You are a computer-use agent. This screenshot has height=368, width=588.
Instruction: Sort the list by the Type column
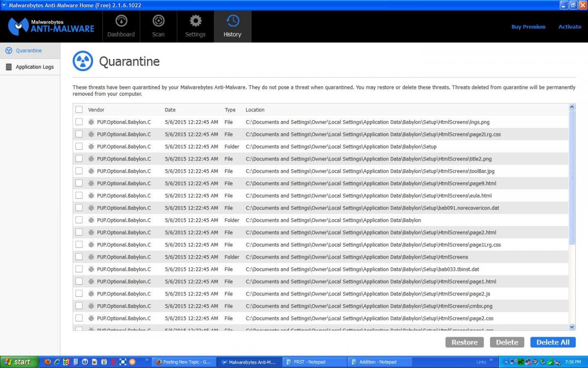pos(230,110)
